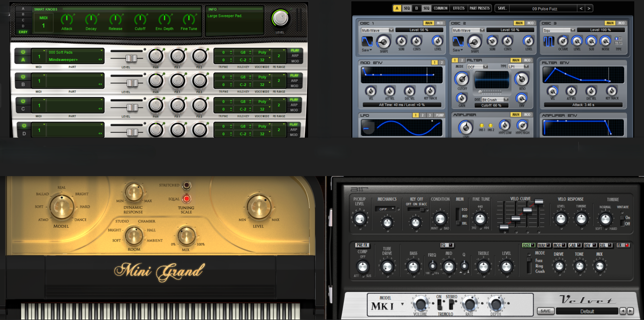644x320 pixels.
Task: Go to next preset after 09 Pulse Fuzz
Action: 589,9
